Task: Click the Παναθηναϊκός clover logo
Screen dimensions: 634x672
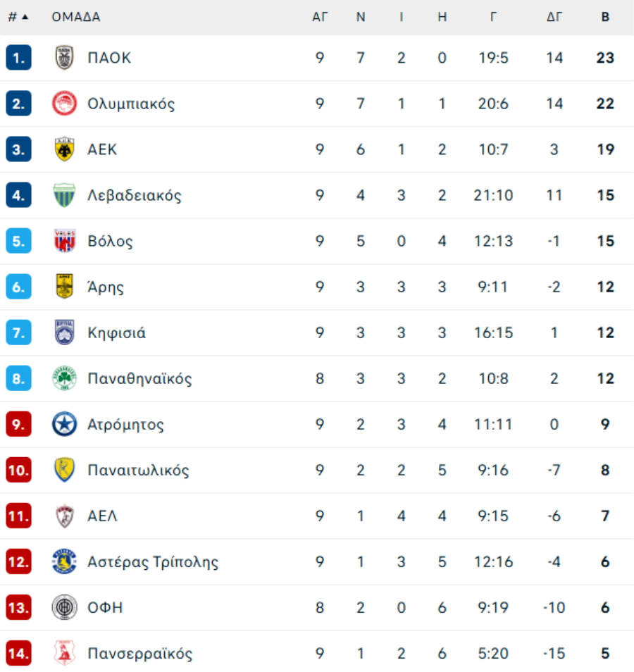Action: tap(65, 378)
